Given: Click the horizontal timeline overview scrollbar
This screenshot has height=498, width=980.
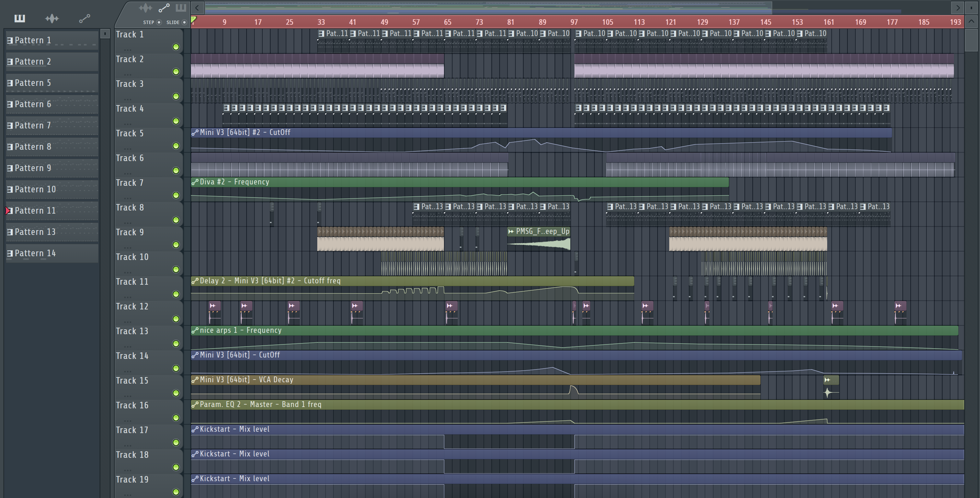Looking at the screenshot, I should click(489, 7).
